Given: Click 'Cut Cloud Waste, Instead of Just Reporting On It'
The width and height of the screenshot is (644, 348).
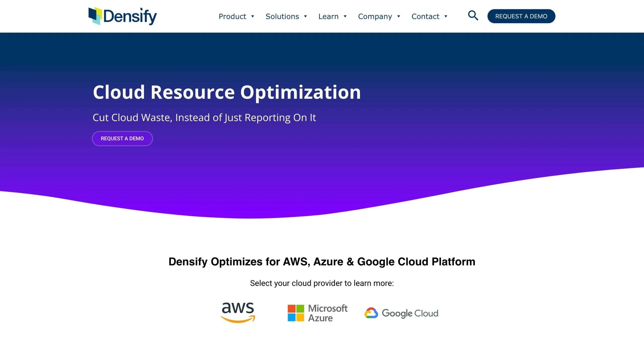Looking at the screenshot, I should click(204, 118).
